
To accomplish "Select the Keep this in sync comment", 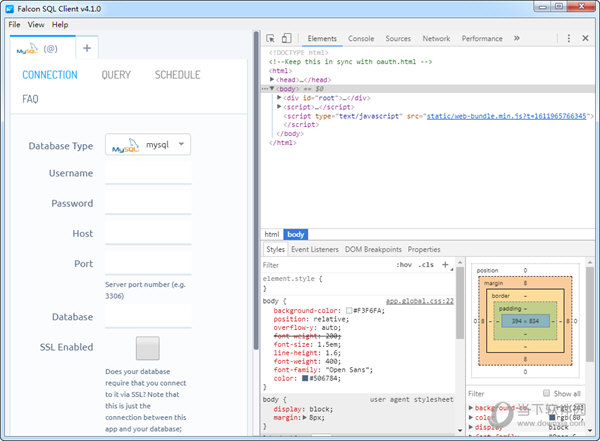I will coord(350,62).
